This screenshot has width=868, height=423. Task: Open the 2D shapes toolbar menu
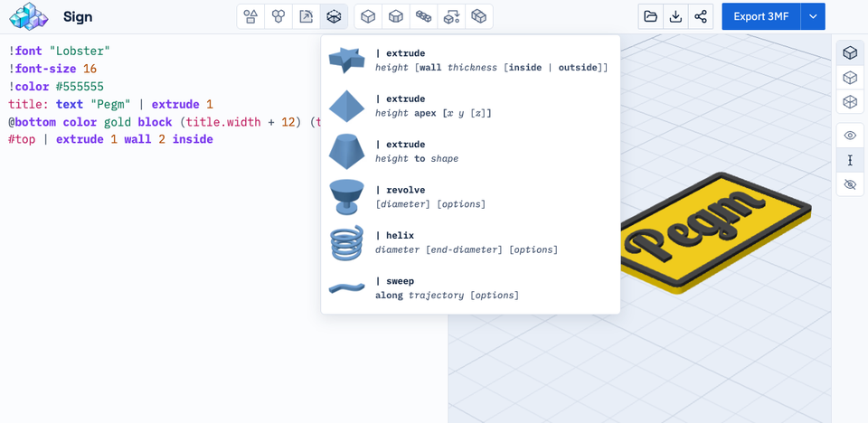tap(250, 16)
